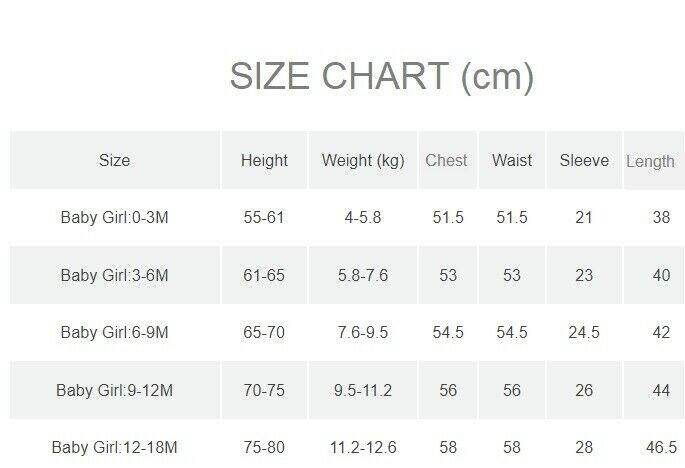Select the 24.5 sleeve value

click(x=584, y=332)
